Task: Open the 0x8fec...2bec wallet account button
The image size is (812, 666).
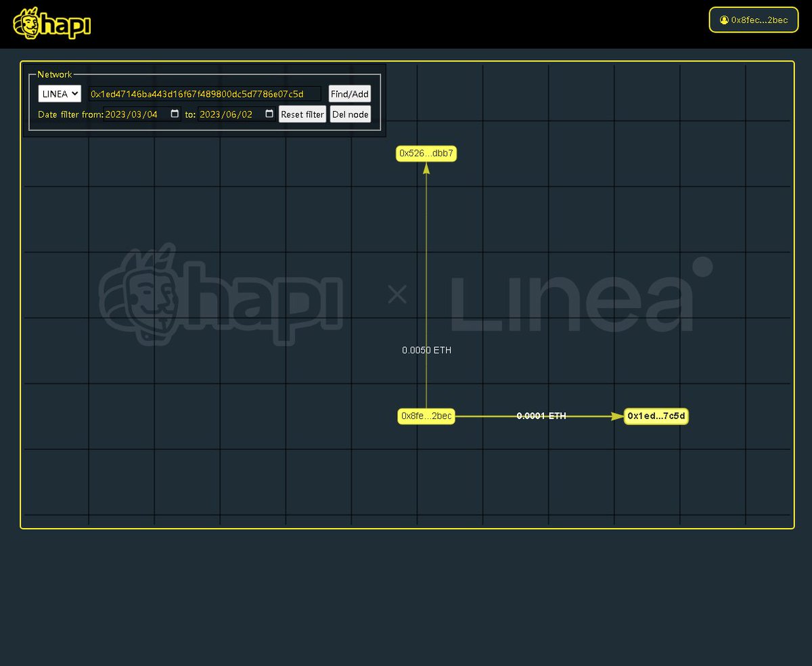Action: click(754, 20)
